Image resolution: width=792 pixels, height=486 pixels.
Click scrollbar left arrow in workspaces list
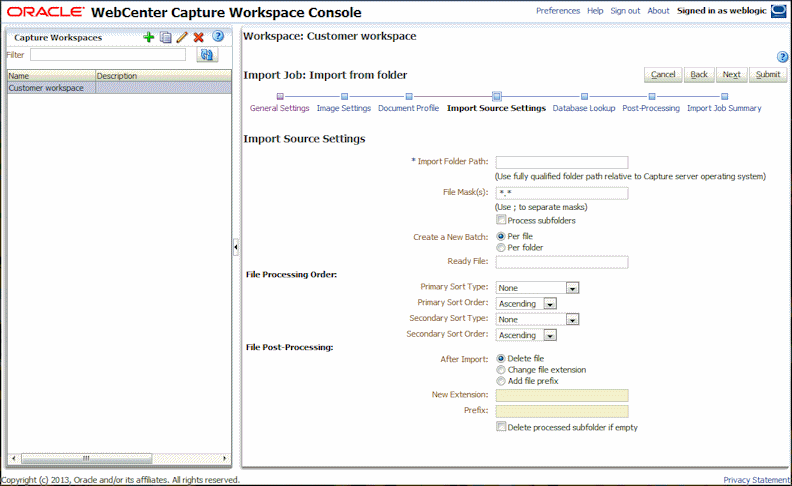(14, 458)
